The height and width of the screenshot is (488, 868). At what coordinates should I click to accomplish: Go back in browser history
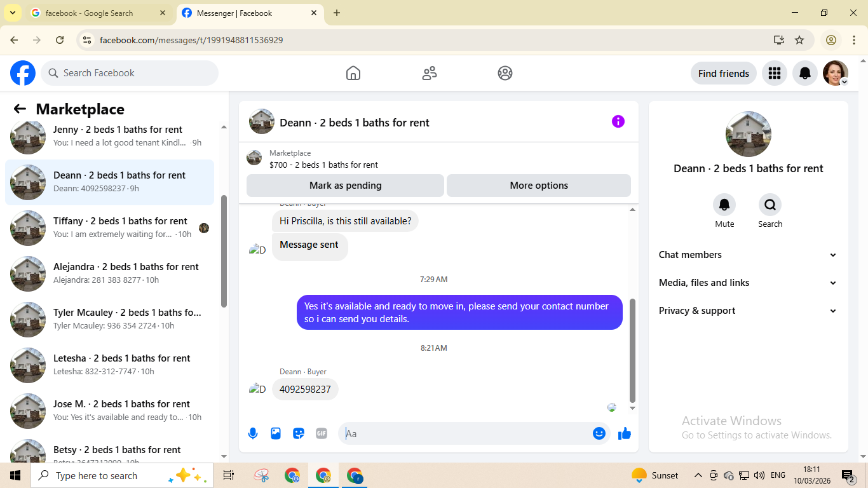point(14,40)
